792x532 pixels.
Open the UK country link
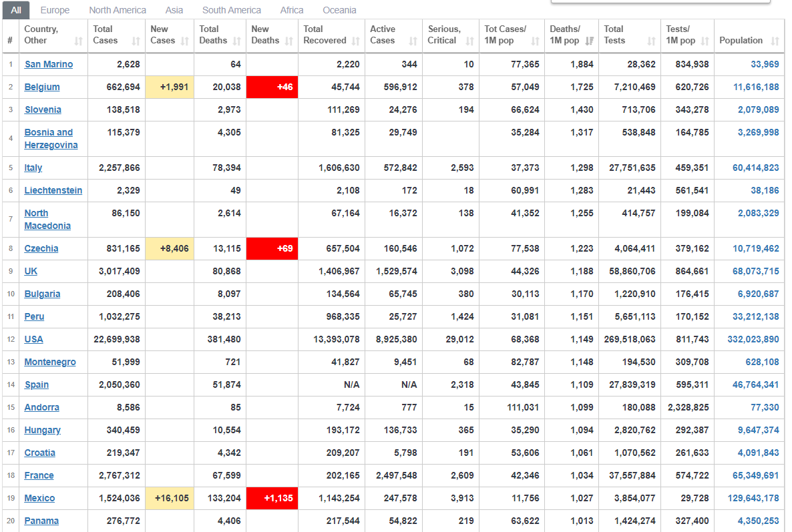tap(31, 271)
